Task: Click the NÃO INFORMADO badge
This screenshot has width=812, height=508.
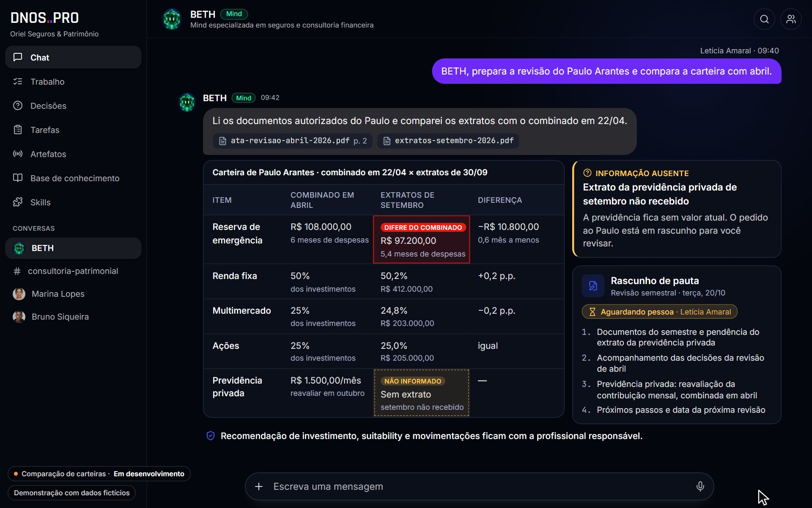Action: click(412, 381)
